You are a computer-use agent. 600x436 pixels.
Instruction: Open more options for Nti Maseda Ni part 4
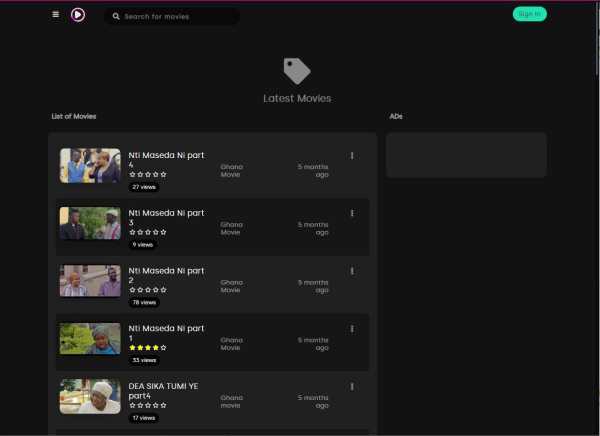coord(352,156)
